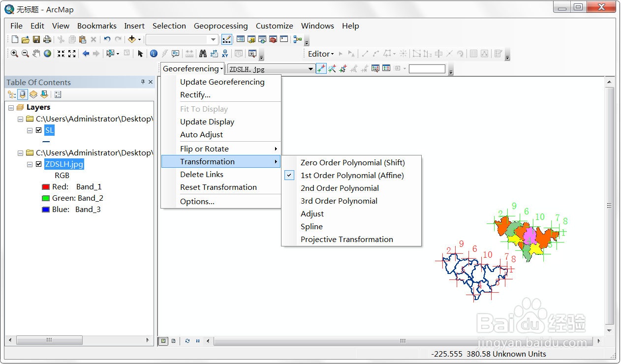The image size is (621, 364).
Task: Switch to List By Source view
Action: [23, 94]
